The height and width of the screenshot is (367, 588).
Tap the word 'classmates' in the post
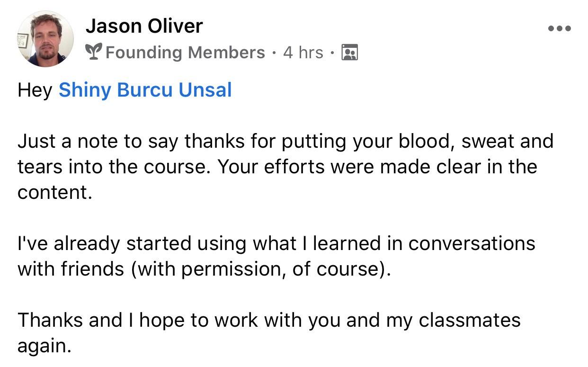[x=470, y=320]
